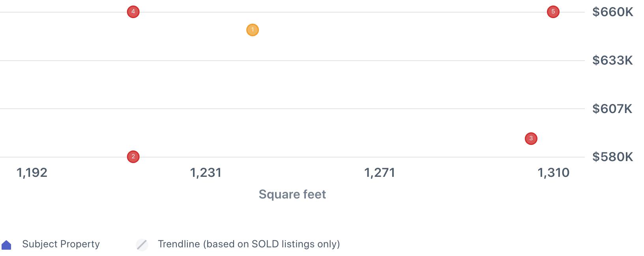Click the Subject Property house icon

pyautogui.click(x=7, y=245)
